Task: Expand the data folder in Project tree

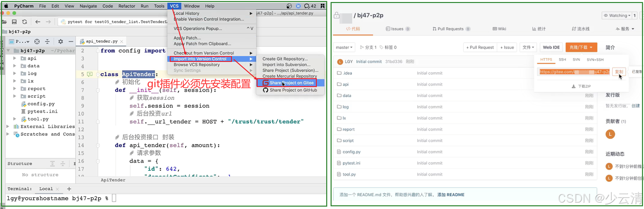Action: [x=14, y=66]
